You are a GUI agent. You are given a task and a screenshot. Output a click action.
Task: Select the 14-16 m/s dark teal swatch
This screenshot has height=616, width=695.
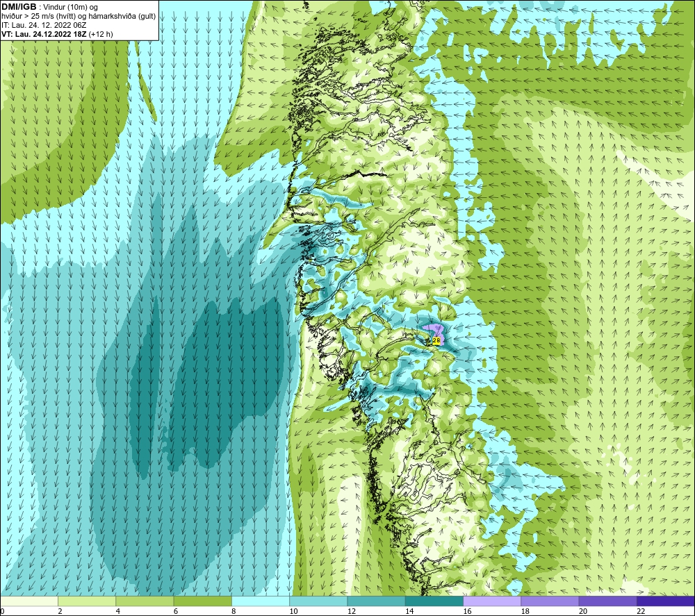[434, 601]
